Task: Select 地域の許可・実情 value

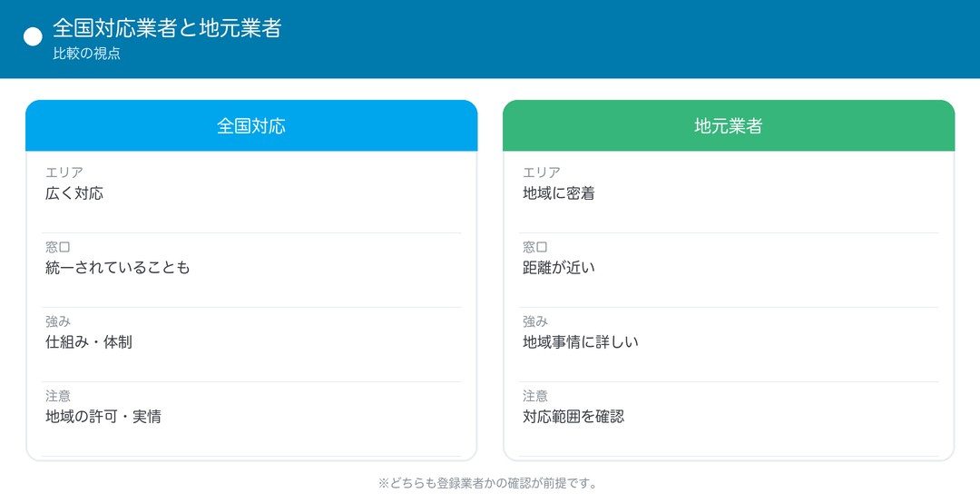Action: pos(103,417)
